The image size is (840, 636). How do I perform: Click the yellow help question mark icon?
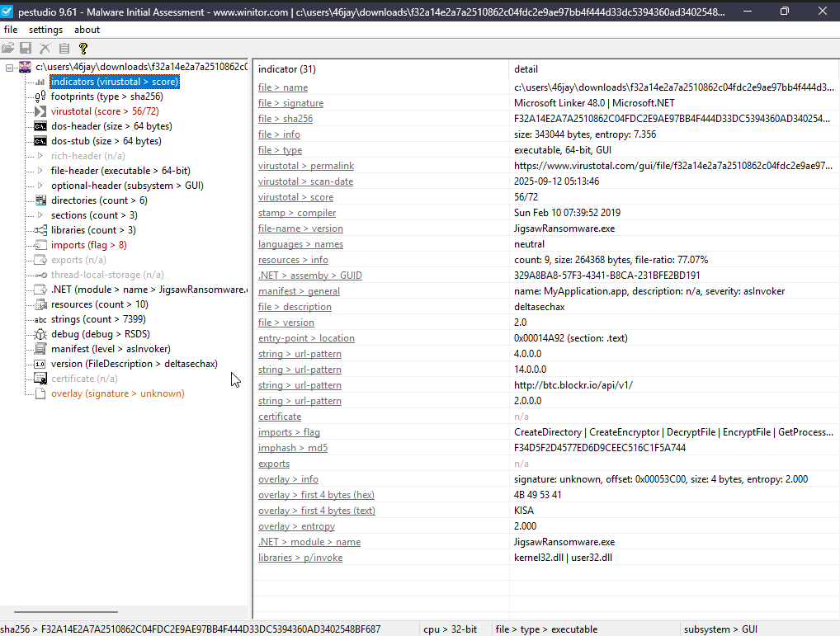click(83, 48)
